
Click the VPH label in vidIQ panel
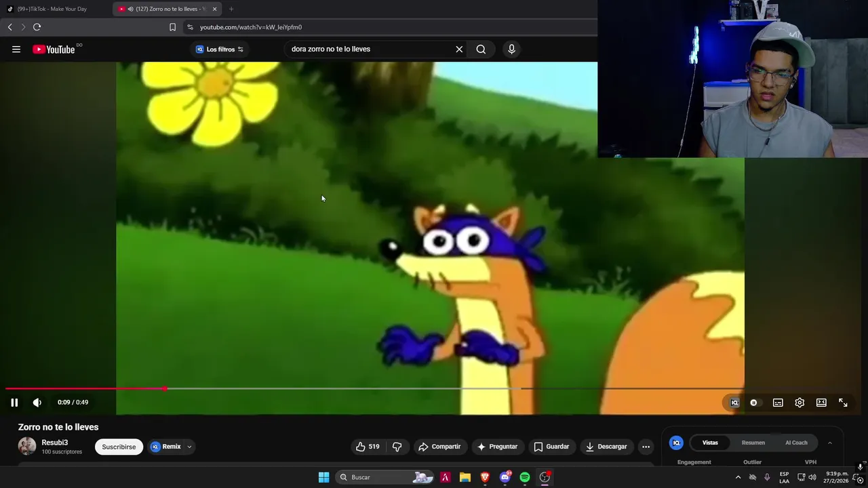810,462
